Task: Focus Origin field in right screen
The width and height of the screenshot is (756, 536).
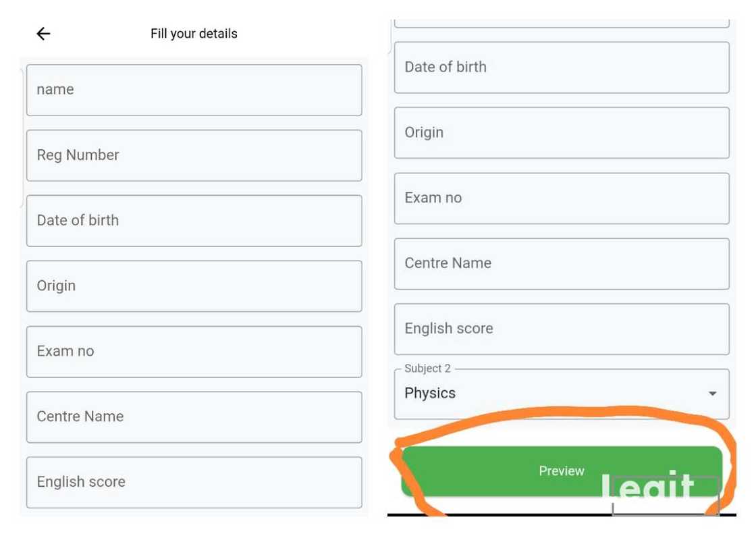Action: pyautogui.click(x=562, y=133)
